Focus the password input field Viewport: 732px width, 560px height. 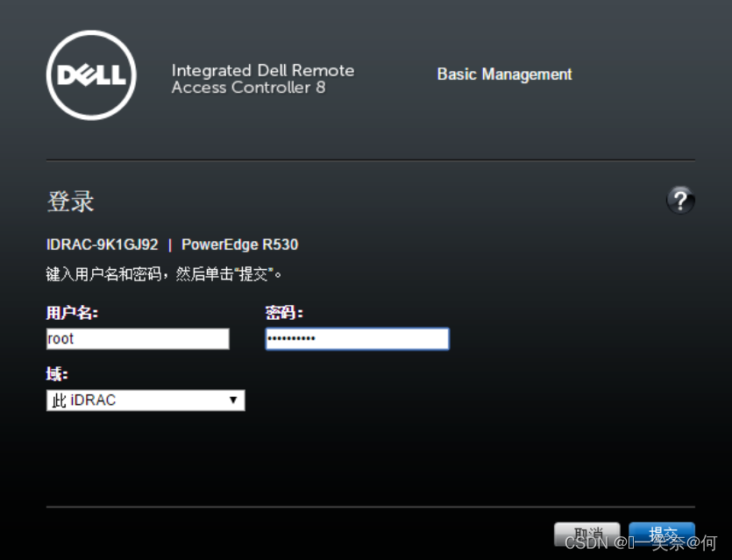pyautogui.click(x=358, y=339)
